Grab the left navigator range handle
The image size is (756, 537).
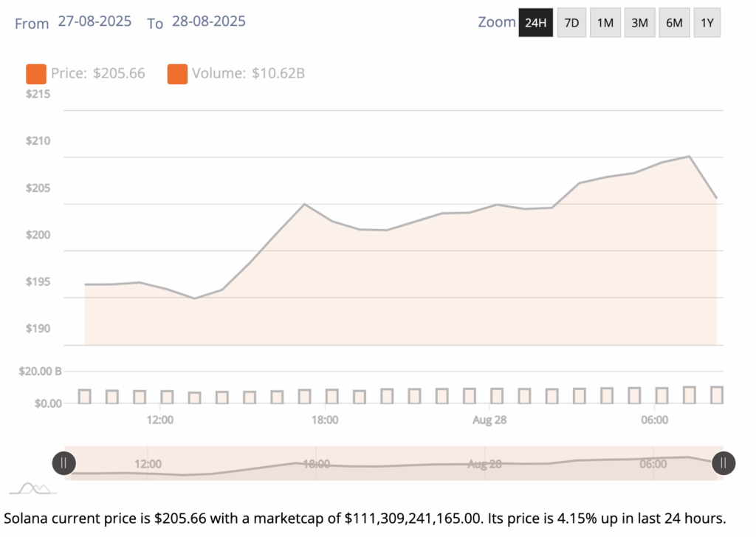tap(63, 463)
